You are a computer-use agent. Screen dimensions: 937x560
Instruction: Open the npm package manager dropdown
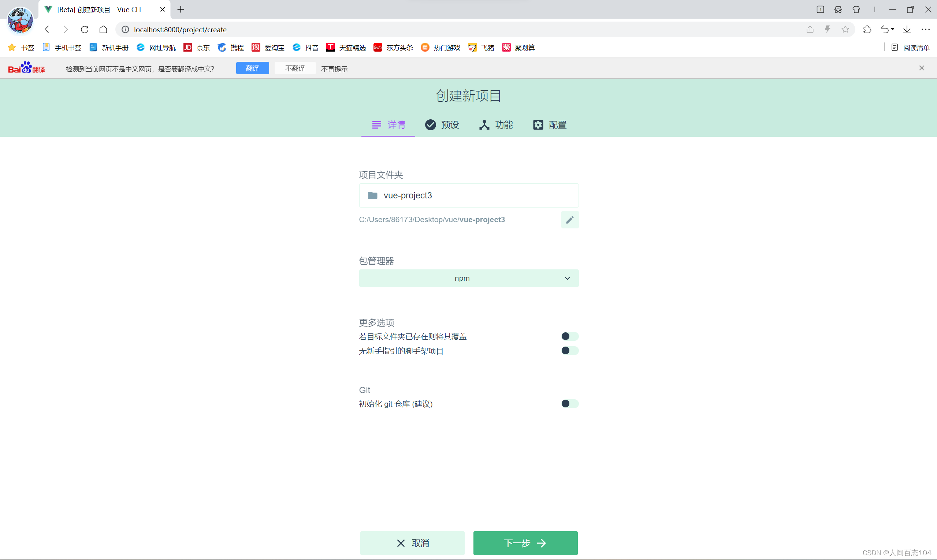[469, 278]
